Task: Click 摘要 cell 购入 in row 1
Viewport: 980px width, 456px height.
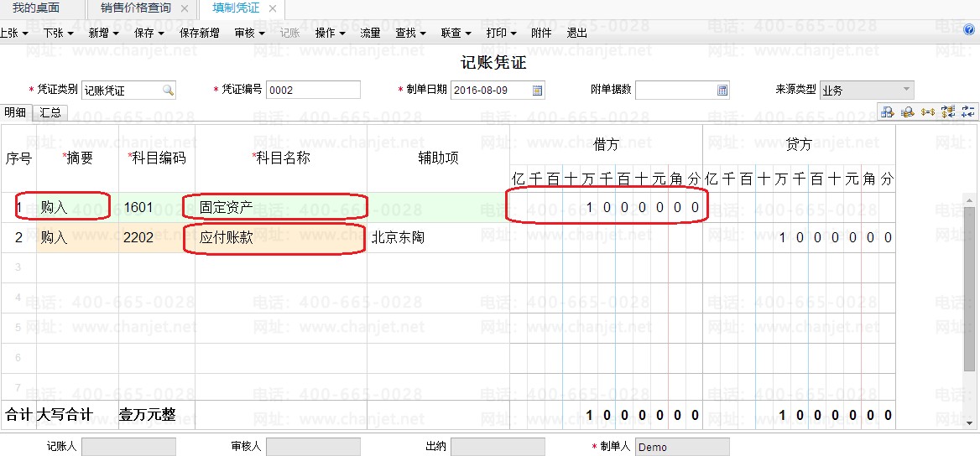Action: click(77, 207)
